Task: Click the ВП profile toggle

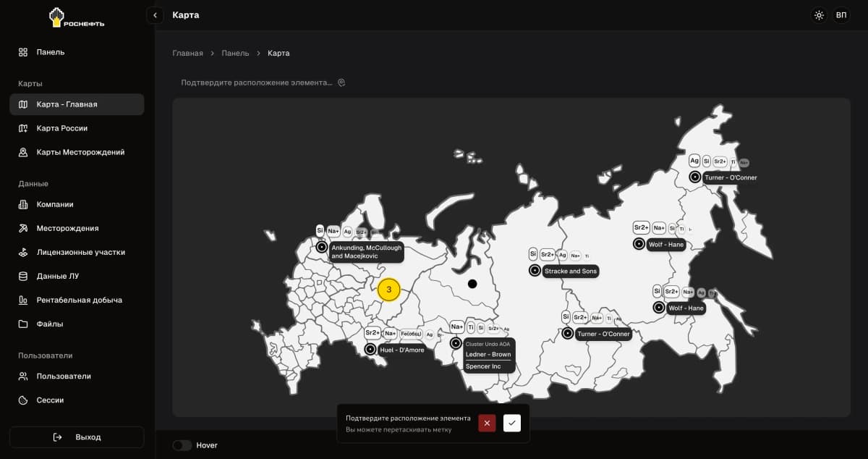Action: (843, 14)
